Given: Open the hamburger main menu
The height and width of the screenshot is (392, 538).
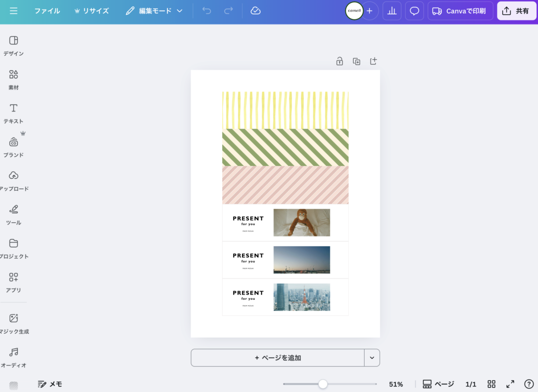Looking at the screenshot, I should click(13, 11).
